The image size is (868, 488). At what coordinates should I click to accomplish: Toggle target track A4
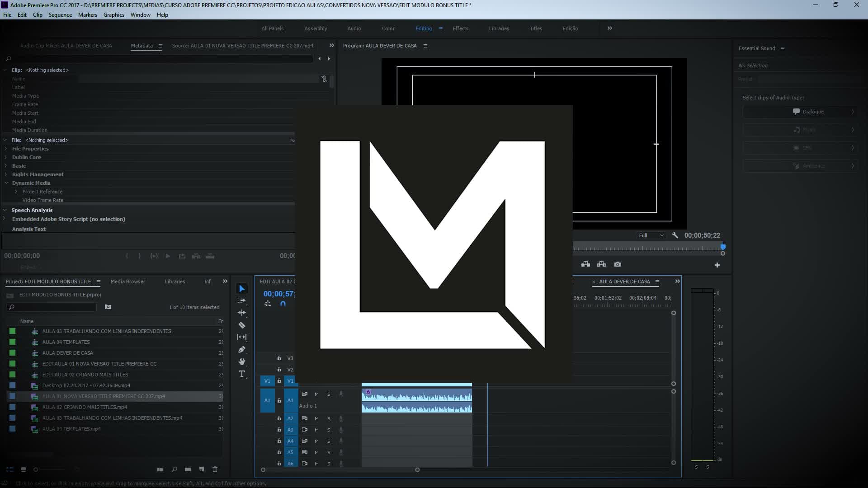tap(290, 441)
